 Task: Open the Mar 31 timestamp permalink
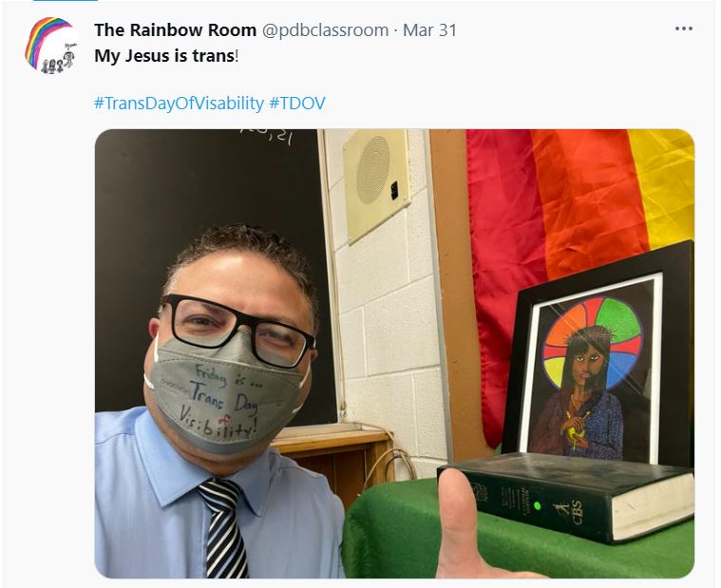click(429, 30)
